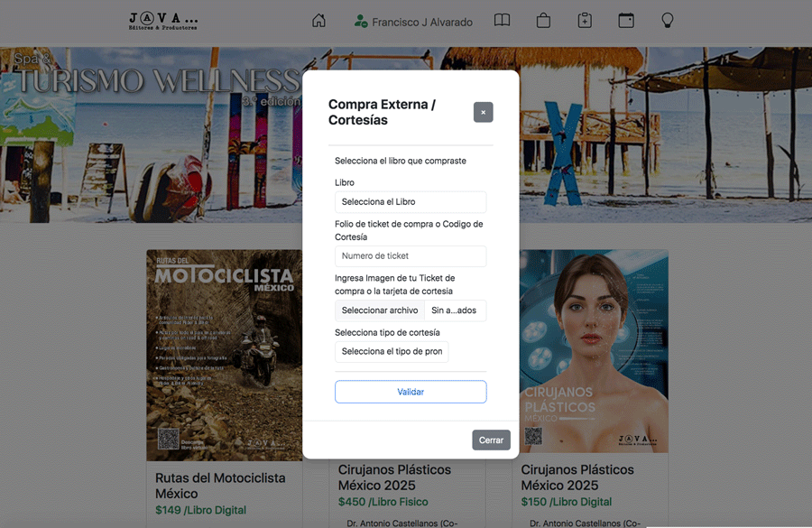Click the Numero de ticket field
Viewport: 812px width, 528px height.
(411, 256)
